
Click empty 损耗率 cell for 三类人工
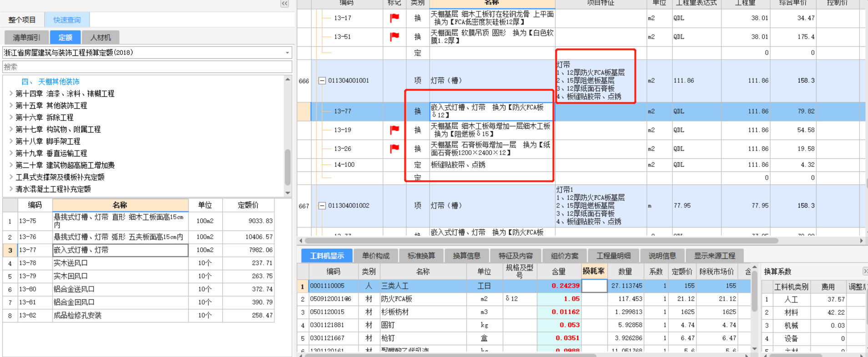pyautogui.click(x=594, y=286)
